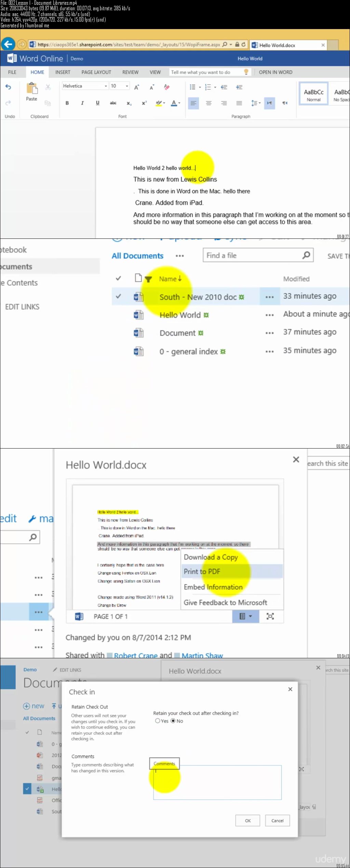The height and width of the screenshot is (868, 350).
Task: Select No for retain check out
Action: [x=173, y=721]
